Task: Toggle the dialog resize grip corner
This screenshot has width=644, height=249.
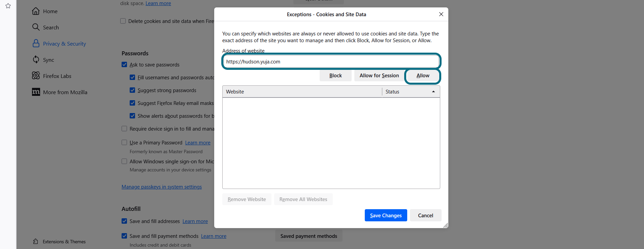Action: [x=446, y=225]
